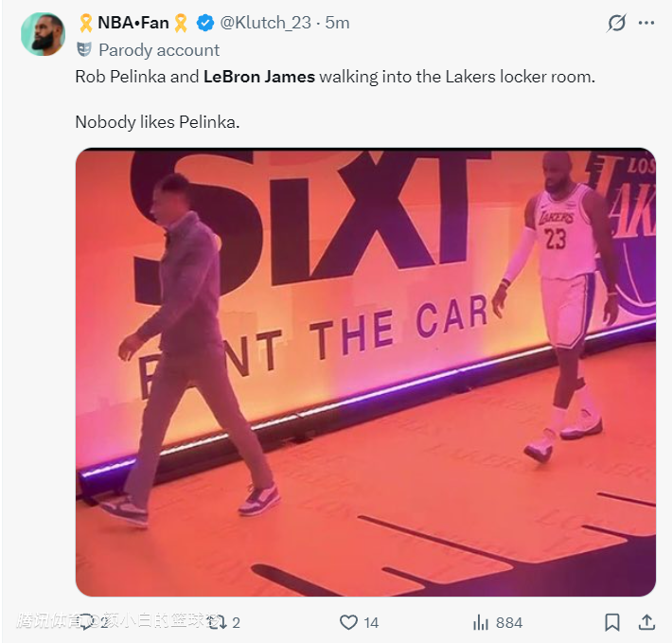
Task: Click the NBA•Fan display name
Action: point(133,23)
